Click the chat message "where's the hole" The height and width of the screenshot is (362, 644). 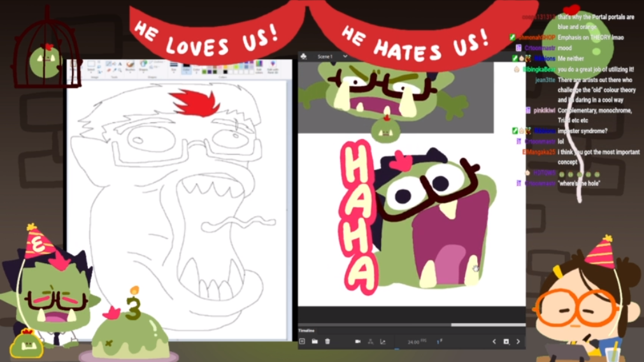[578, 184]
